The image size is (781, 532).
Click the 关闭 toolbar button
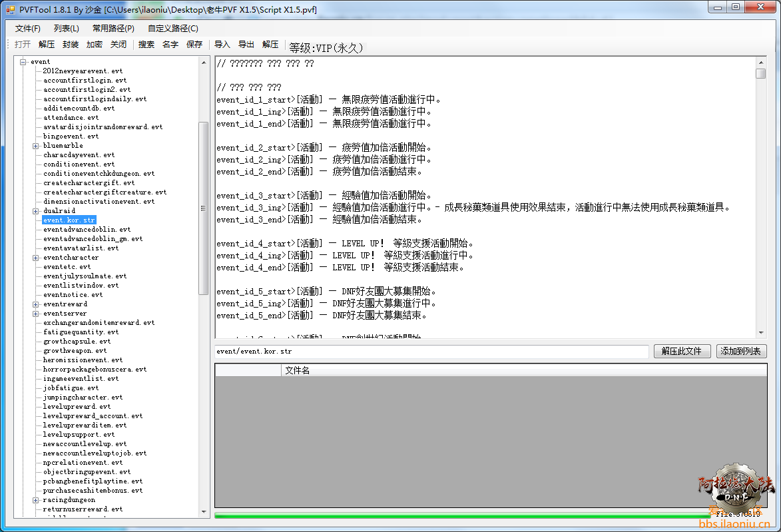119,45
